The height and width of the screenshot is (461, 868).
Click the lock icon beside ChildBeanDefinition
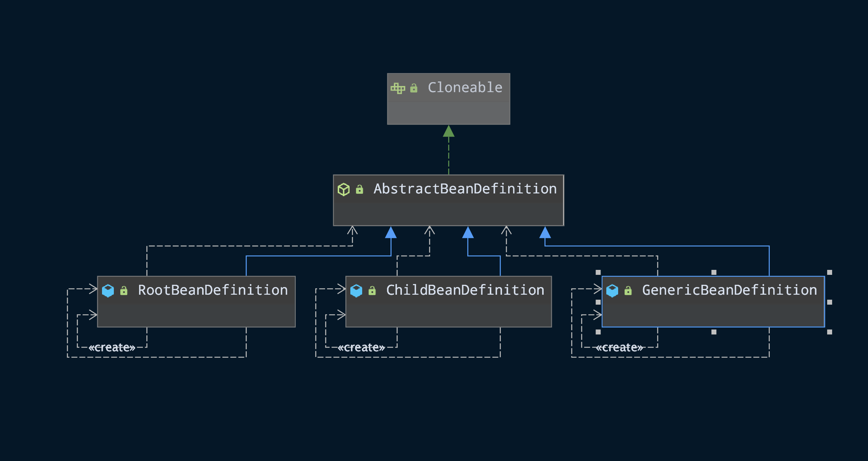pyautogui.click(x=372, y=291)
